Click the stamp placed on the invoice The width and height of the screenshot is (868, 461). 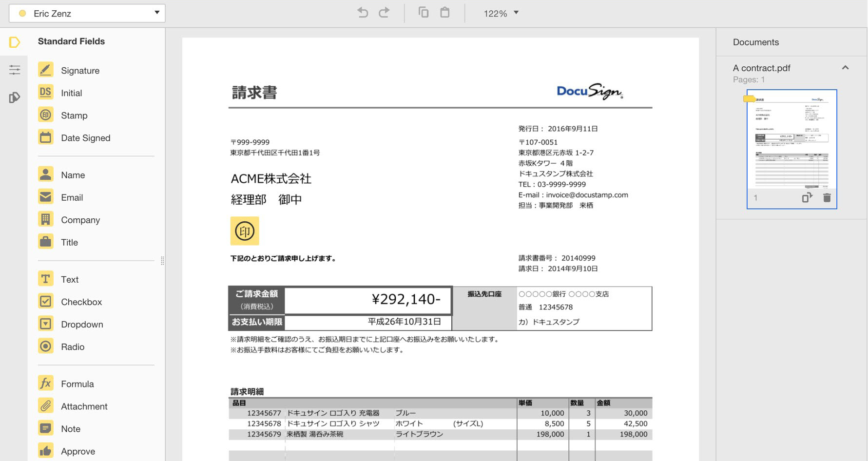point(245,231)
